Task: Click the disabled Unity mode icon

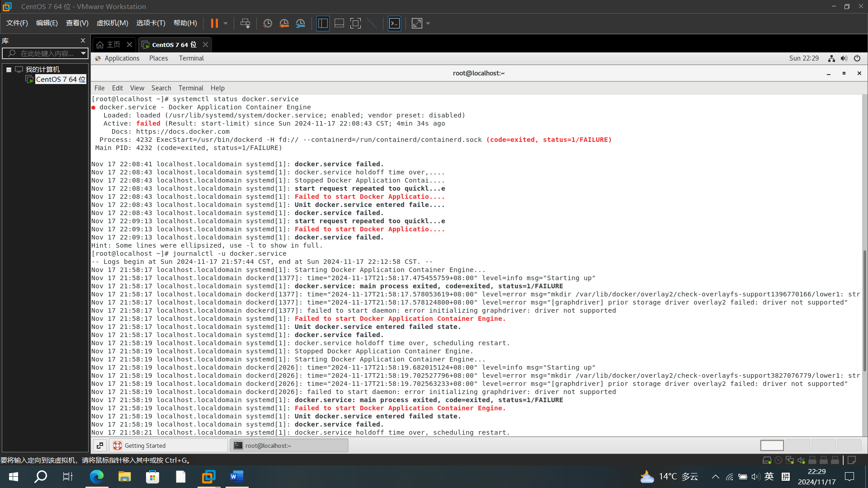Action: pos(372,23)
